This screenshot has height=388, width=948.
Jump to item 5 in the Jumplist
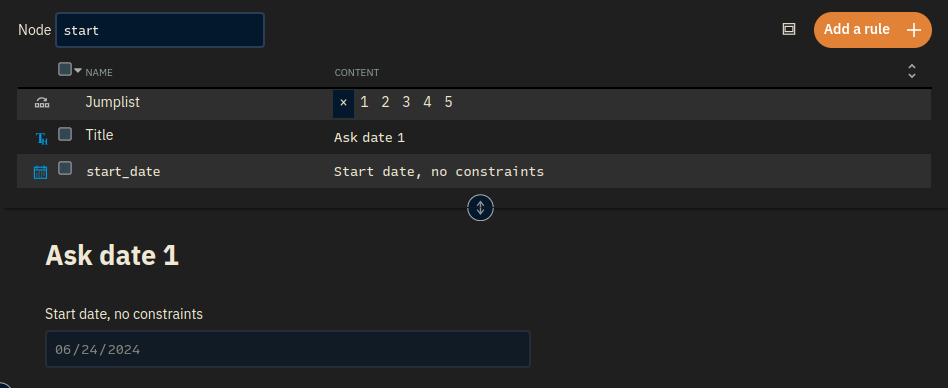click(x=448, y=102)
